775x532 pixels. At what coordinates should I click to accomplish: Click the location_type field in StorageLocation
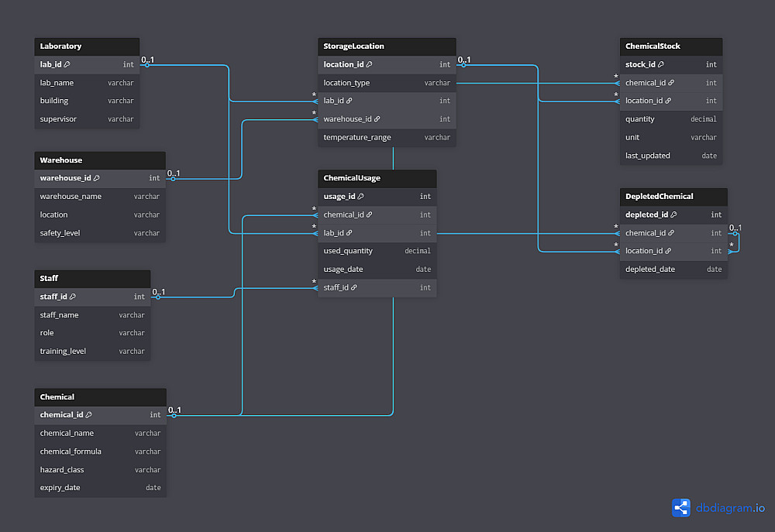[x=387, y=83]
